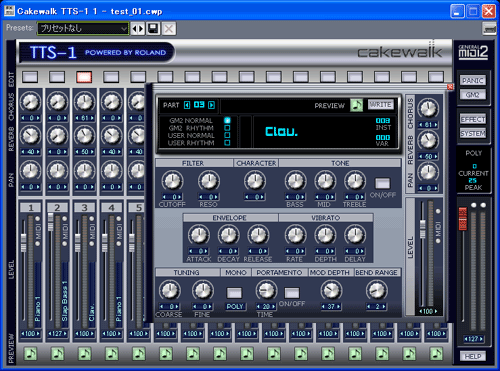The height and width of the screenshot is (371, 500).
Task: Open the SYSTEM settings
Action: tap(473, 133)
